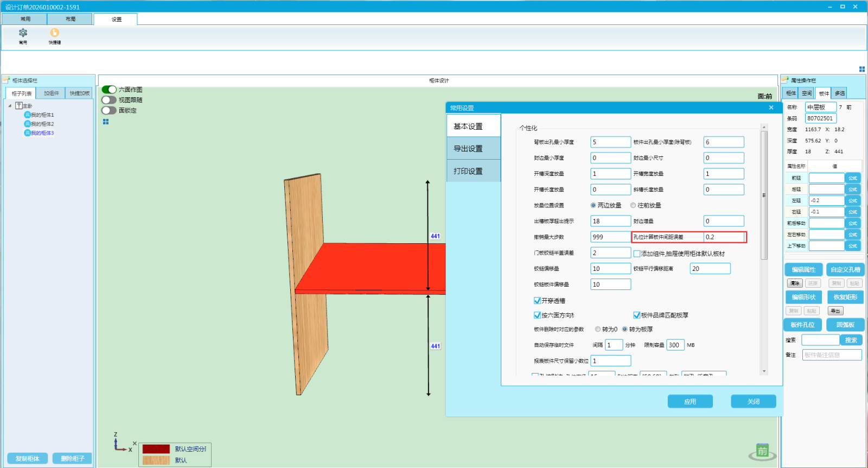Open the 常用 gear settings icon

pos(23,33)
